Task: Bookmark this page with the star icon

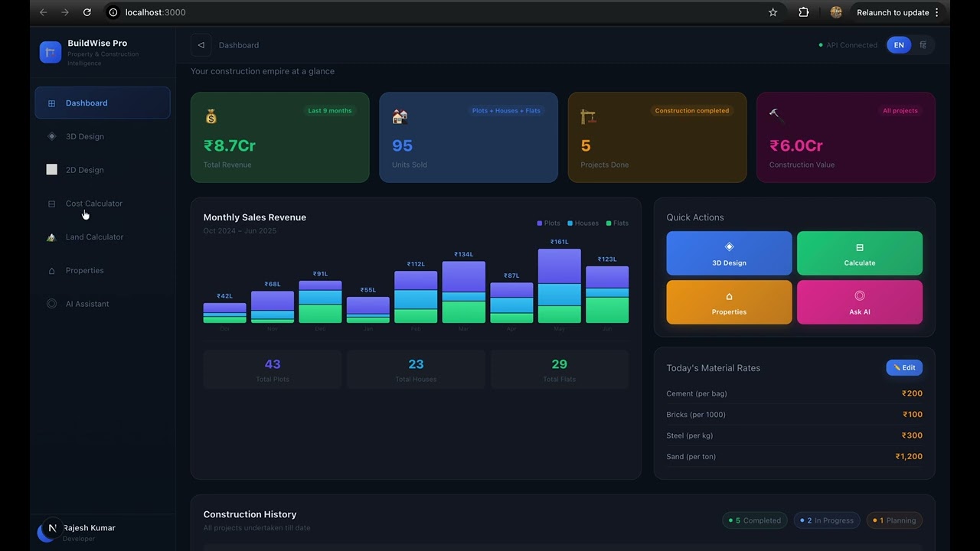Action: [x=773, y=12]
